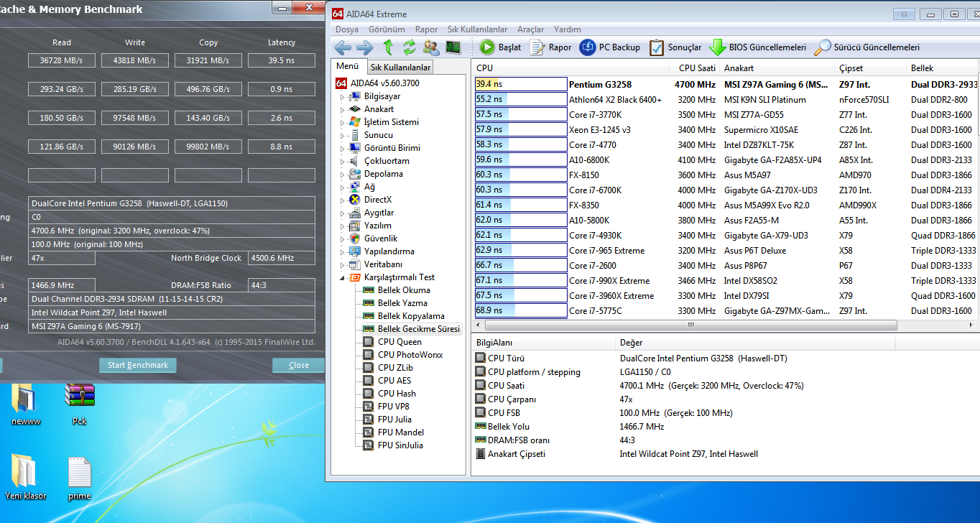This screenshot has height=523, width=980.
Task: Expand the Bilgisayar tree node
Action: [342, 96]
